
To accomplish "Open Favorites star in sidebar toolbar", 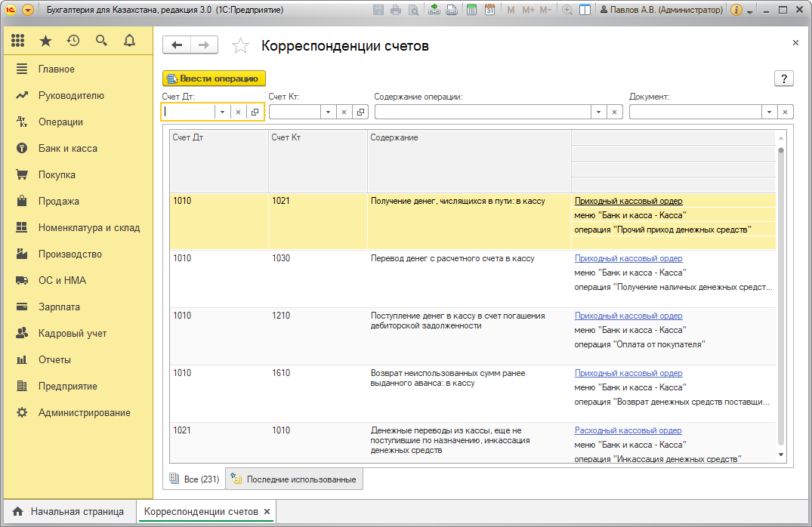I will click(45, 41).
